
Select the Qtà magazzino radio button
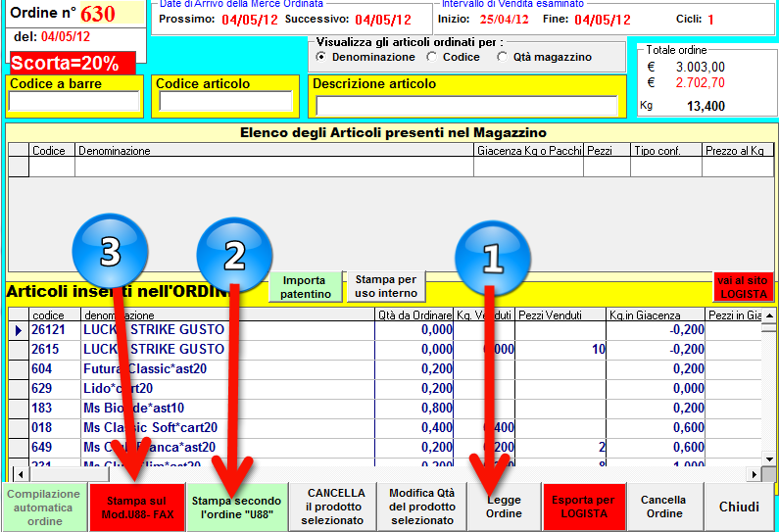click(503, 57)
